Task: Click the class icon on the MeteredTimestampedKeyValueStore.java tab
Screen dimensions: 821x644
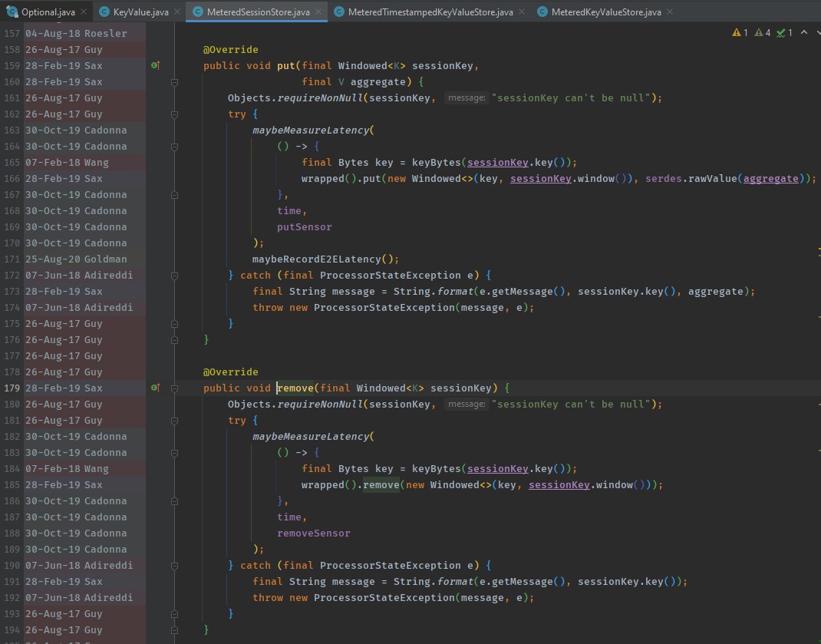Action: point(339,12)
